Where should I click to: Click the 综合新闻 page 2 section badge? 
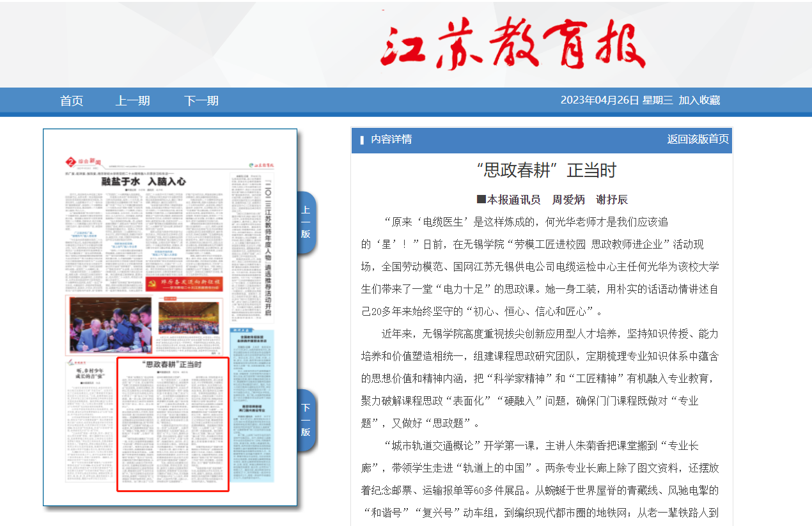click(83, 161)
